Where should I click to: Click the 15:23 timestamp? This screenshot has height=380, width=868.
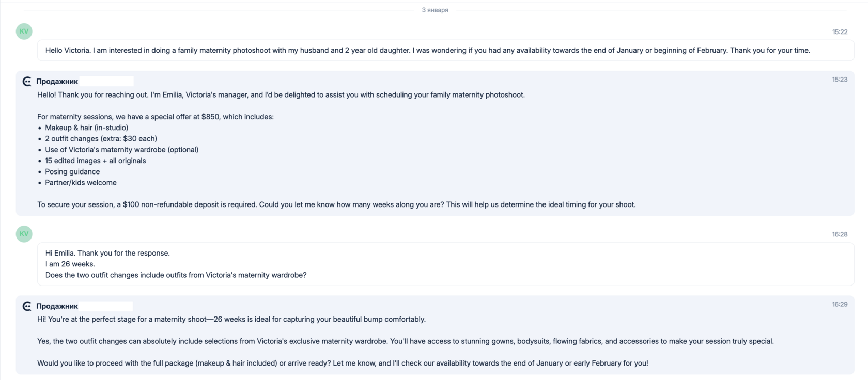840,80
